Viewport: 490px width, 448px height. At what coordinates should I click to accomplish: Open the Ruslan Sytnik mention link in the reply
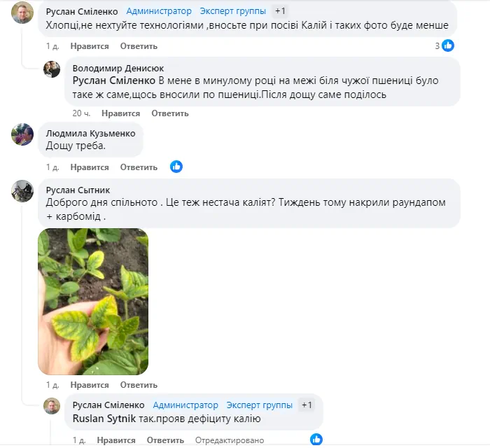tap(106, 419)
